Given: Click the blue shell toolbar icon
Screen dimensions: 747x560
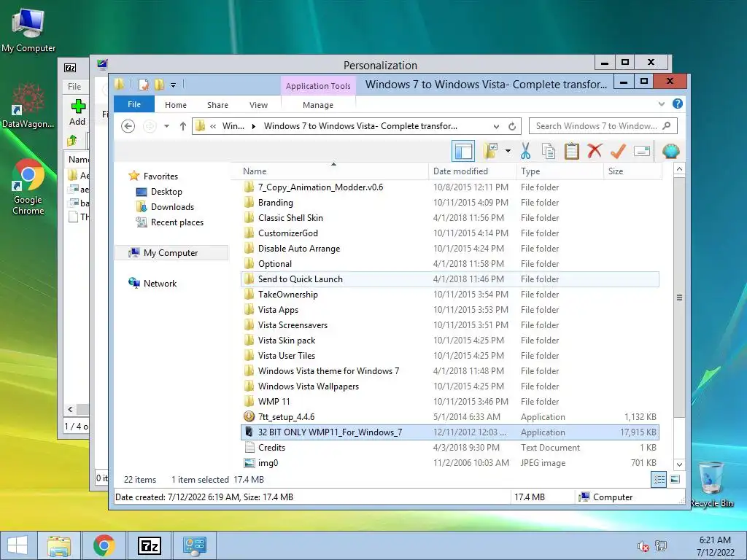Looking at the screenshot, I should (x=671, y=152).
